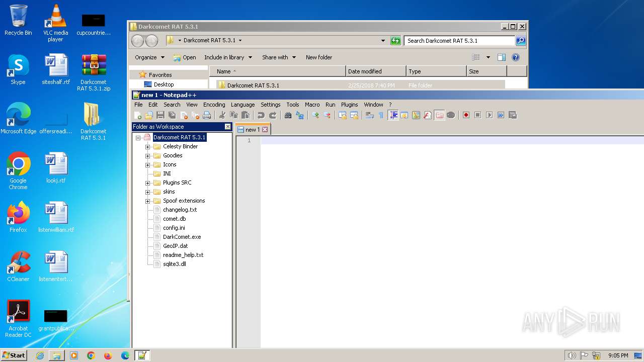Create a new document in Notepad++ toolbar

pos(137,115)
